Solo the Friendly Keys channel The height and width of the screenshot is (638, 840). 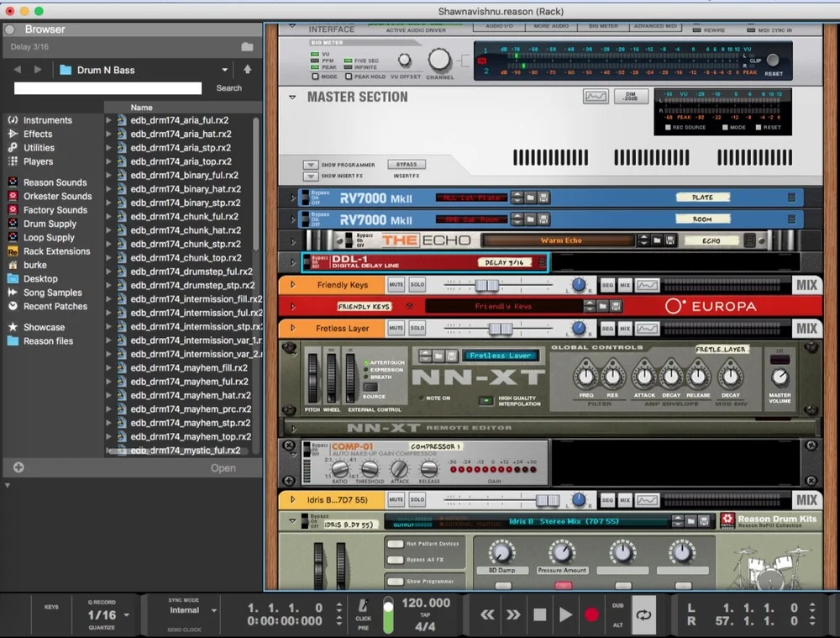tap(417, 285)
